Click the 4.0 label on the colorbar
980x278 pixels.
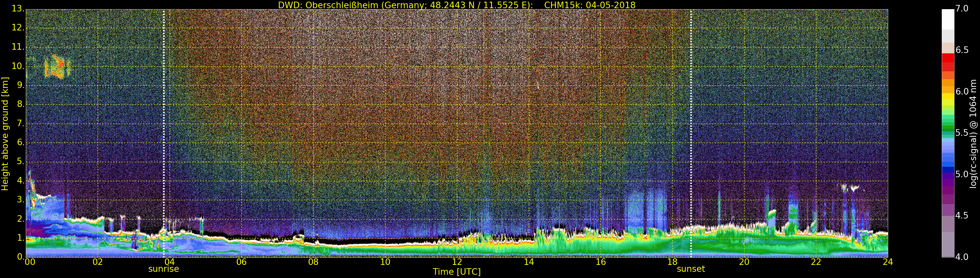tap(962, 257)
